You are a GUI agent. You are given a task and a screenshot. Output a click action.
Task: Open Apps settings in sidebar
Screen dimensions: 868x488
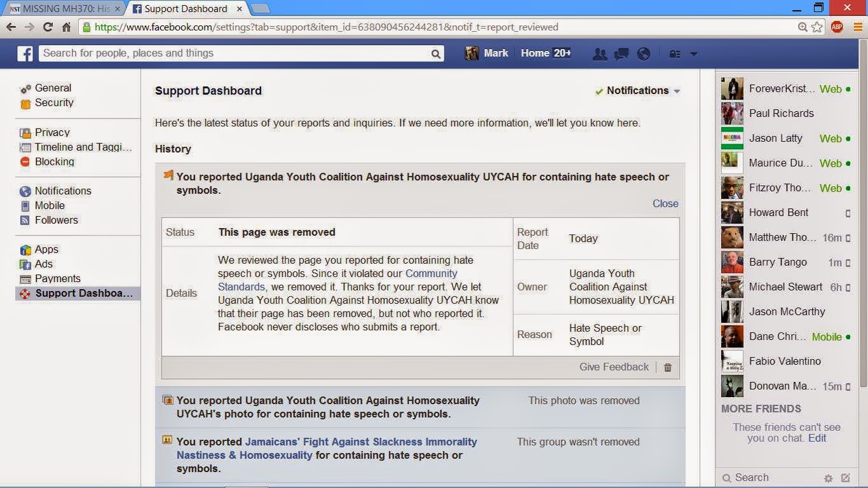pos(46,249)
